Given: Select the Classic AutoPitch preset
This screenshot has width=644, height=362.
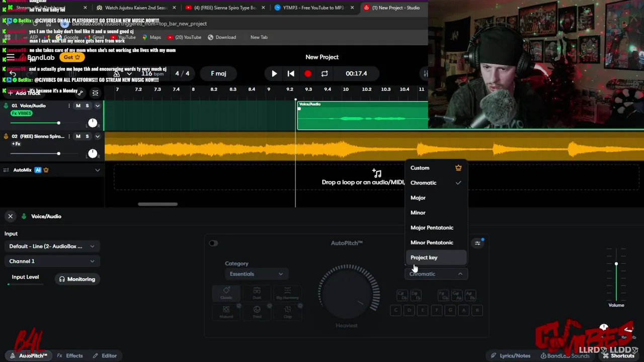Looking at the screenshot, I should tap(226, 293).
